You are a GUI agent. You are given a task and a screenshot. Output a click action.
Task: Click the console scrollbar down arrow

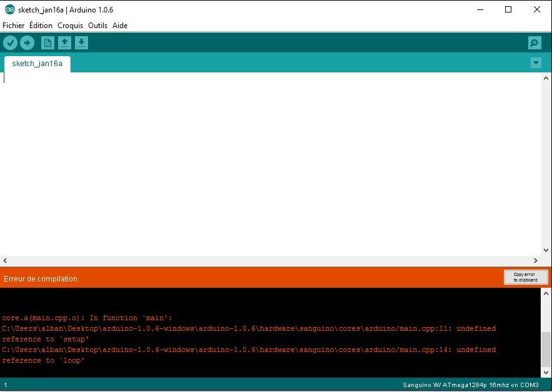(x=546, y=372)
